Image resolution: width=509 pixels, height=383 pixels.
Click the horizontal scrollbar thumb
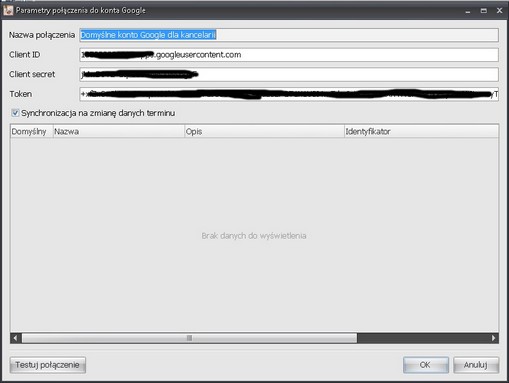point(189,338)
